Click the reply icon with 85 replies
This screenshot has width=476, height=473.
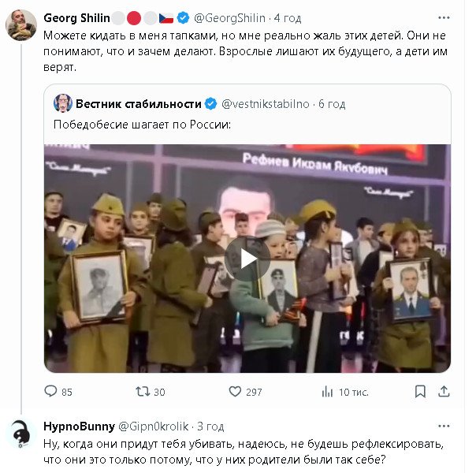point(51,391)
